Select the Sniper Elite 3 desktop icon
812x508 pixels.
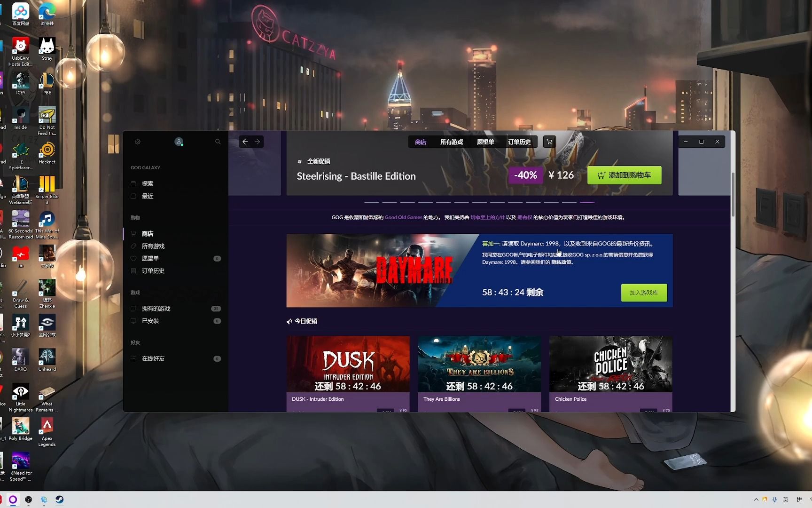click(x=47, y=190)
